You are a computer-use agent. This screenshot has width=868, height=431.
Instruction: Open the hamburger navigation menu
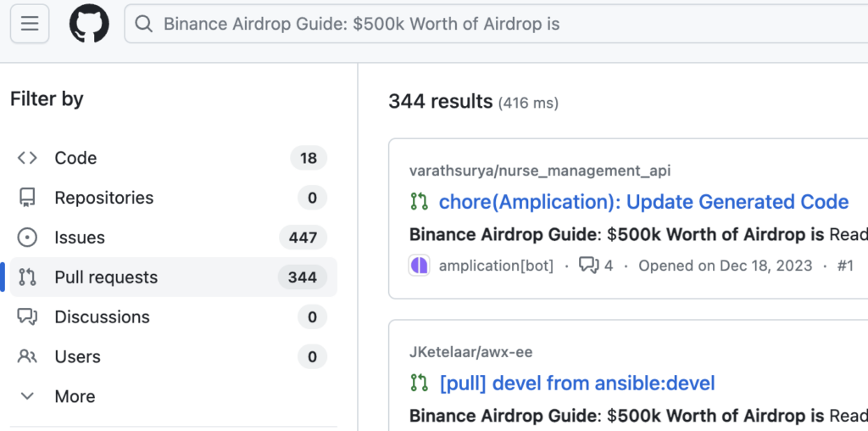tap(30, 24)
